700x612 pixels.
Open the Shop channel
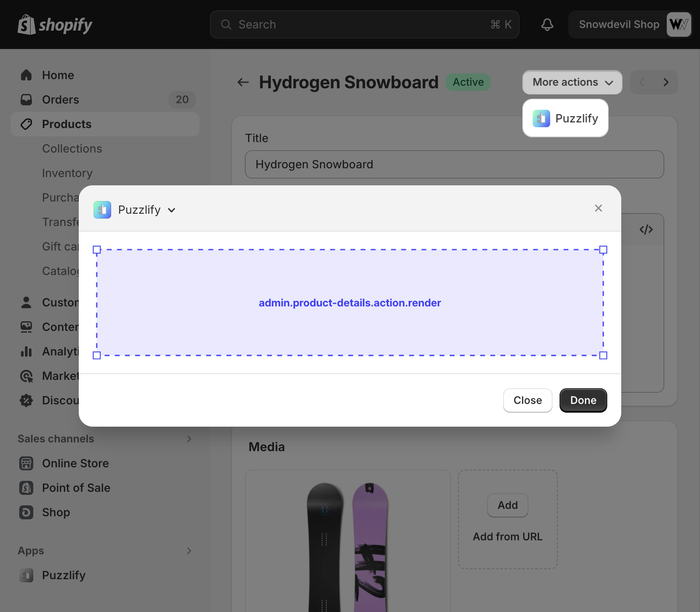56,512
